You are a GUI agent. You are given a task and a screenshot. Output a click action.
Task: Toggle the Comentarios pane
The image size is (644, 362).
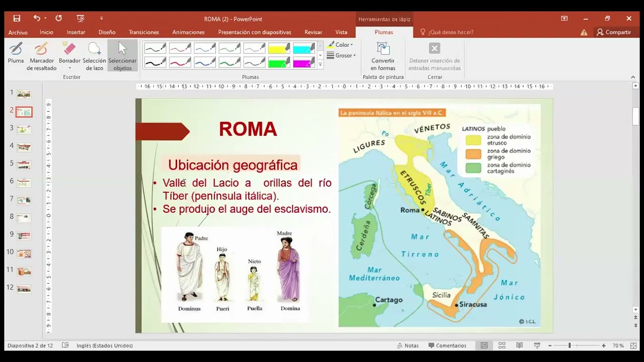tap(447, 345)
